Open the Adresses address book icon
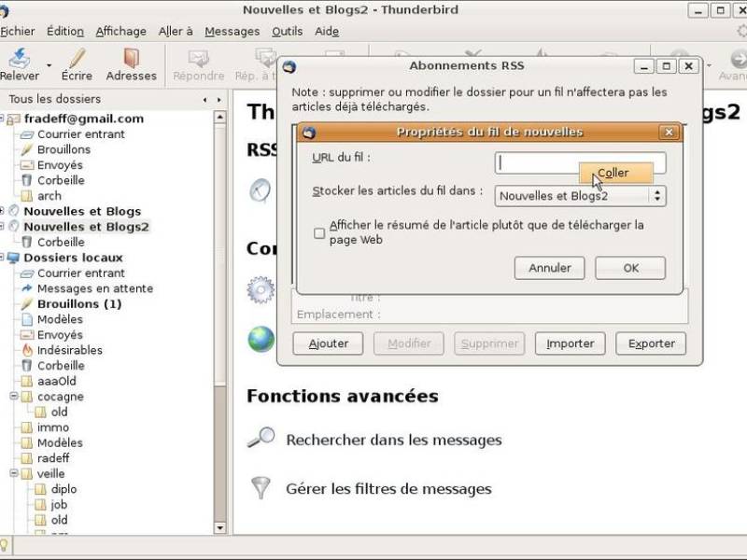 coord(131,58)
